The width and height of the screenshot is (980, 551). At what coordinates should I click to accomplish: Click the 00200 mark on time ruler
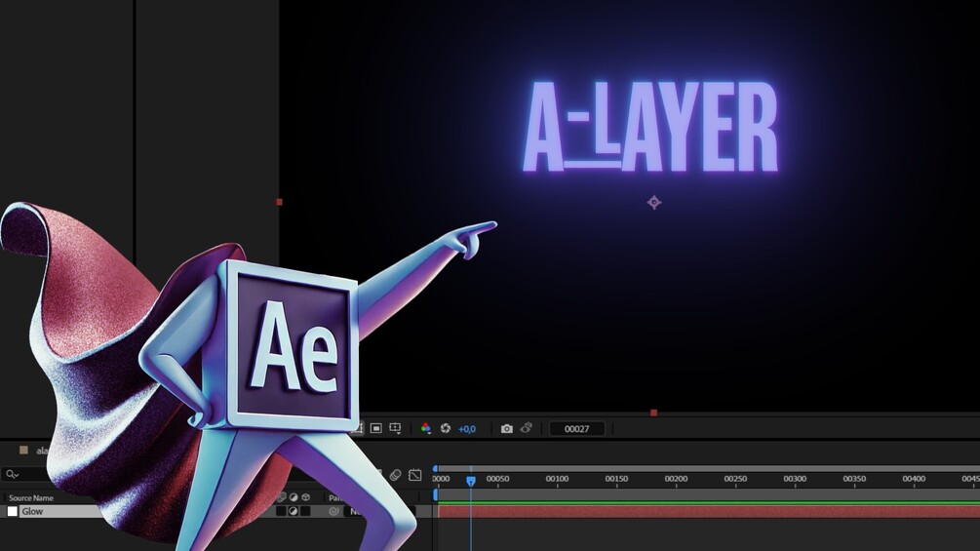[676, 479]
